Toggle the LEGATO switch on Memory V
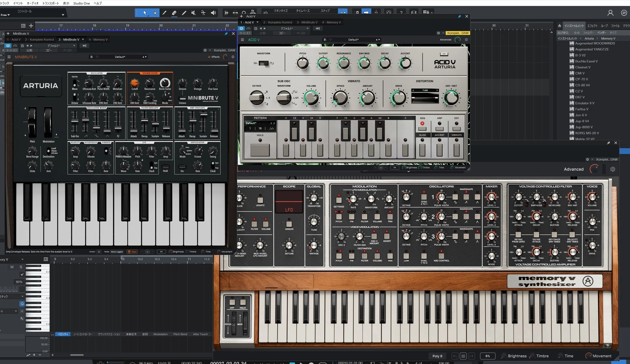This screenshot has height=364, width=630. [x=260, y=200]
